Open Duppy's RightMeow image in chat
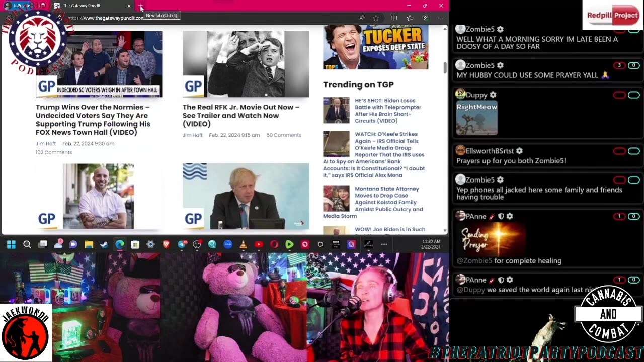The image size is (644, 362). tap(476, 118)
